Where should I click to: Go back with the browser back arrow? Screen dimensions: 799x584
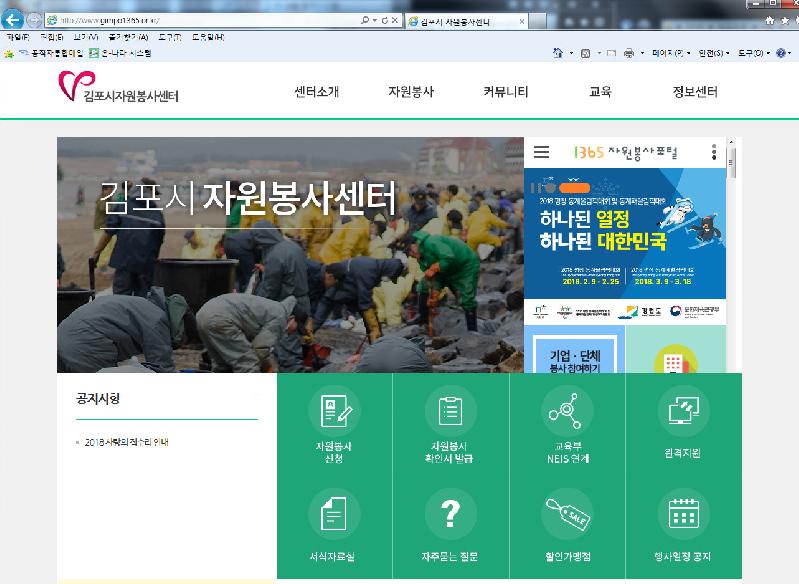14,20
